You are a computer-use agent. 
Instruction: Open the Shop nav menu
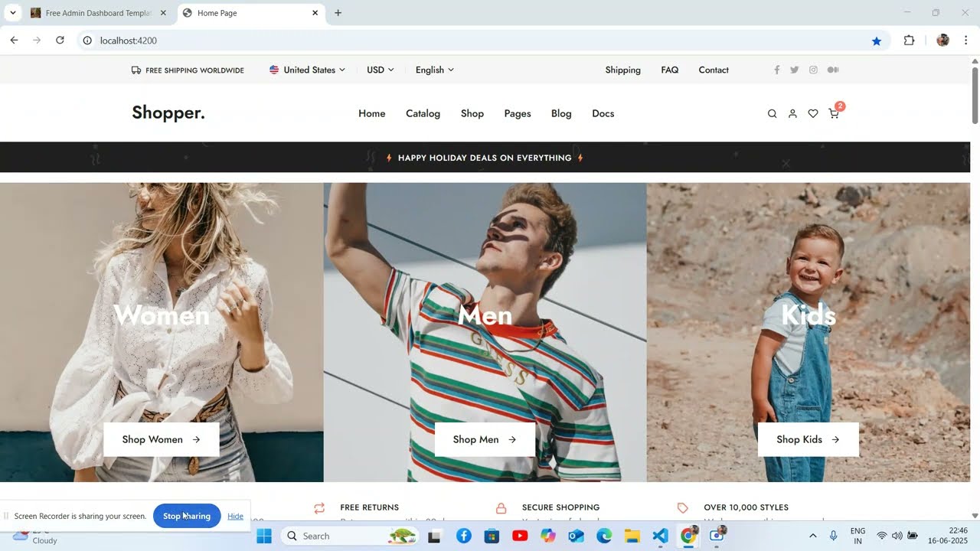pyautogui.click(x=472, y=114)
